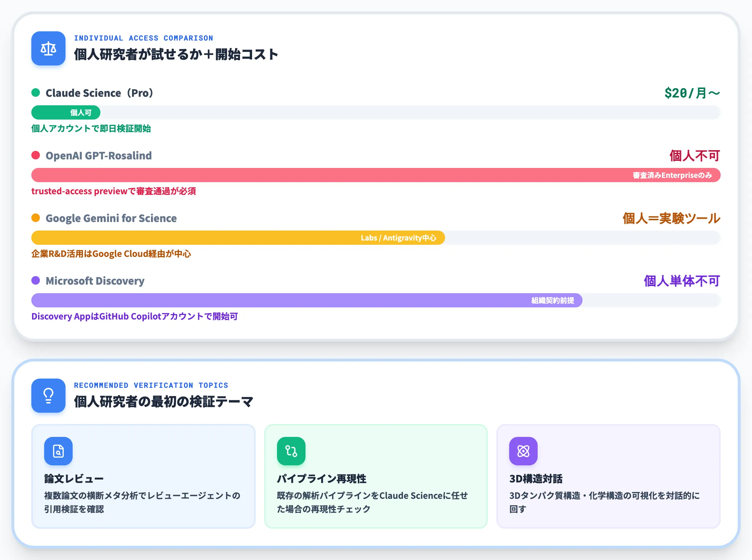The width and height of the screenshot is (752, 560).
Task: Click the red dot beside OpenAI GPT-Rosalind
Action: (36, 155)
